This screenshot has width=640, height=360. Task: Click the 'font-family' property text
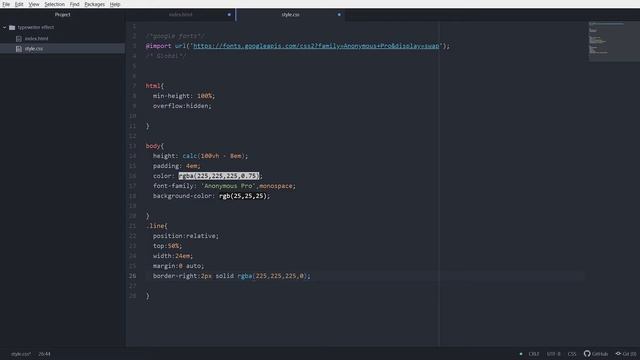[x=173, y=186]
